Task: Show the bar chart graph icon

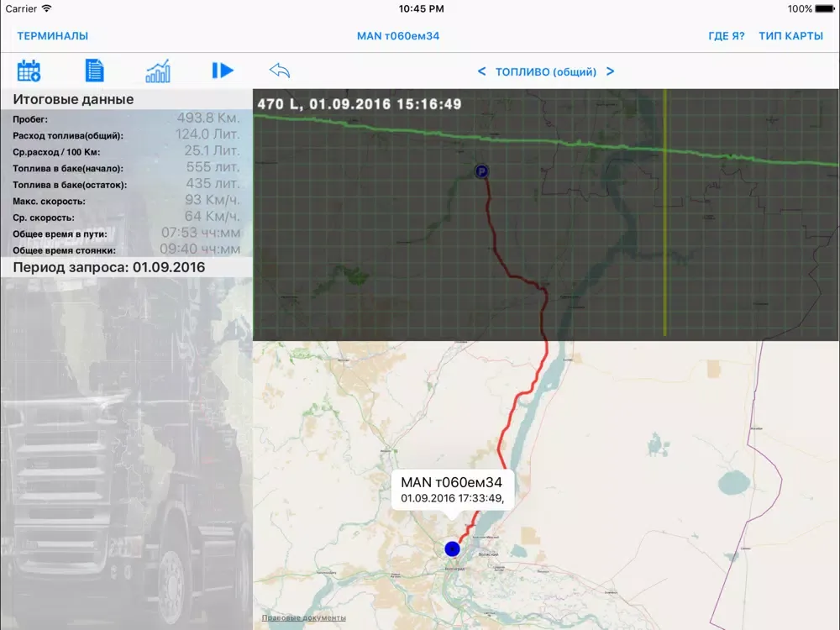Action: pos(158,71)
